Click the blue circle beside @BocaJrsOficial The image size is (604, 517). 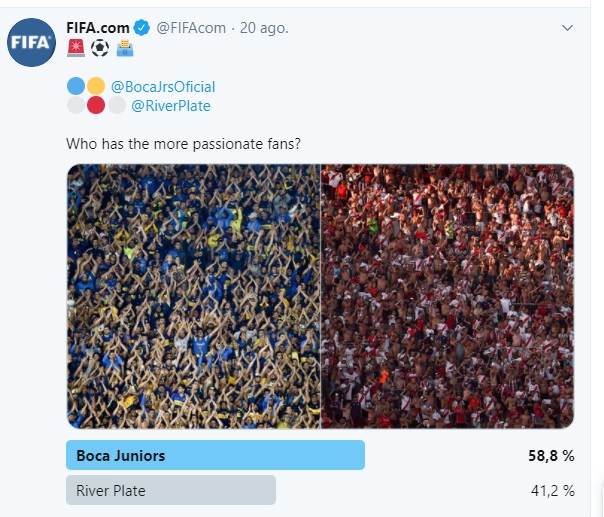click(76, 86)
